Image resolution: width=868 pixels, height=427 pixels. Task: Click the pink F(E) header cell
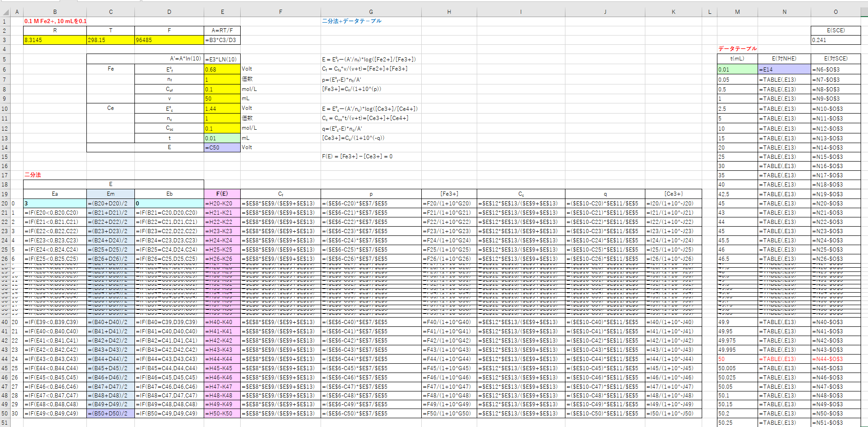[x=222, y=194]
